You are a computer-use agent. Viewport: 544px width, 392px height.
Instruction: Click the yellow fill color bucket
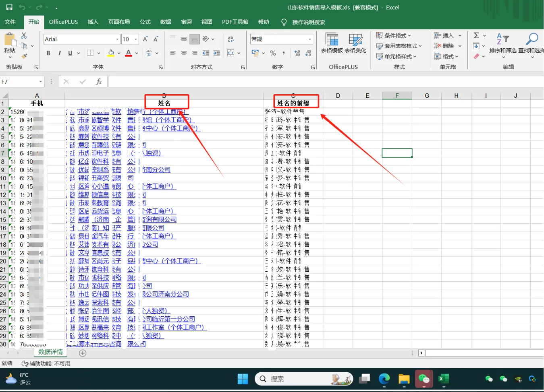(111, 53)
